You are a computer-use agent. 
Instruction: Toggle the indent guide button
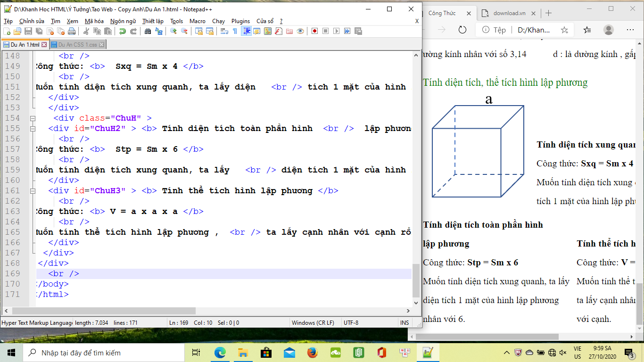point(246,31)
